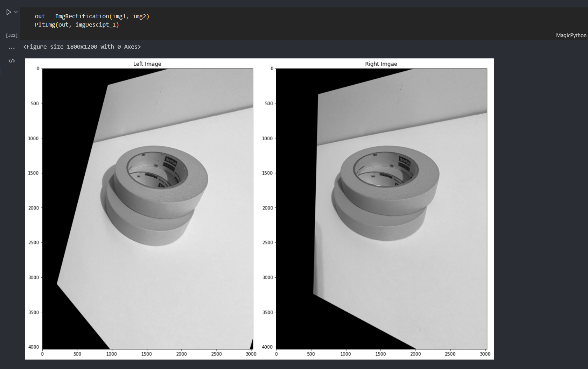Screen dimensions: 588x369
Task: Click the 'Figure size 1800x1200 with 0 Axes' output text
Action: (82, 47)
